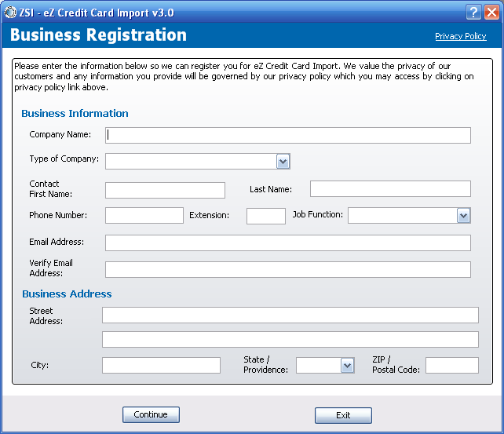Screen dimensions: 504x434
Task: Click the Continue button
Action: [151, 414]
